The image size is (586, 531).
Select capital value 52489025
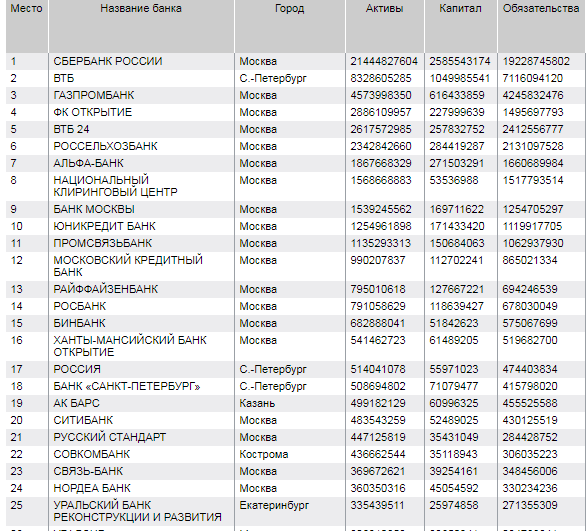[453, 420]
